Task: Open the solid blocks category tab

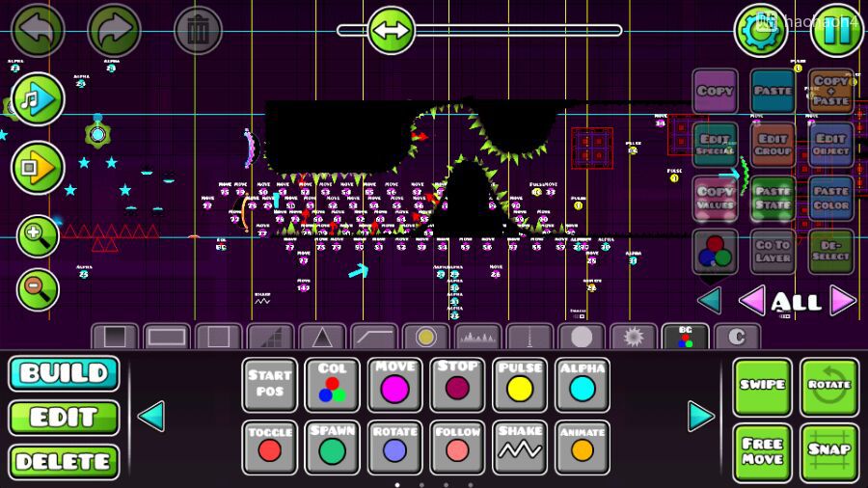Action: click(115, 336)
